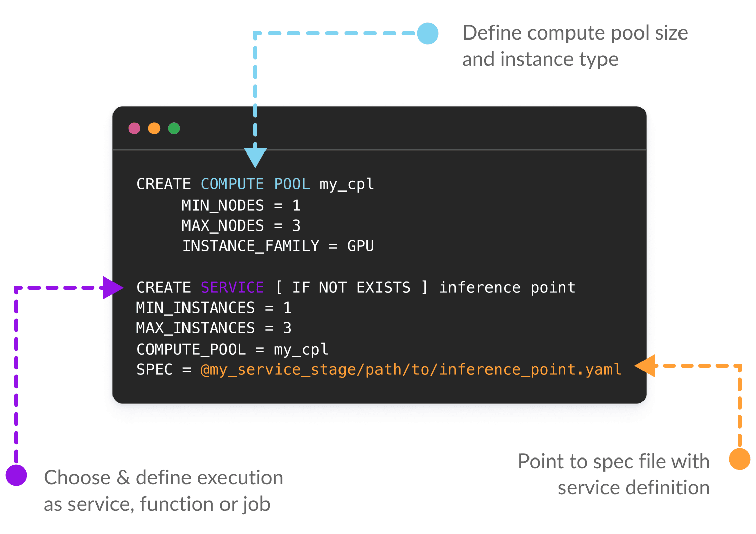Select the MIN_NODES = 1 line

241,205
